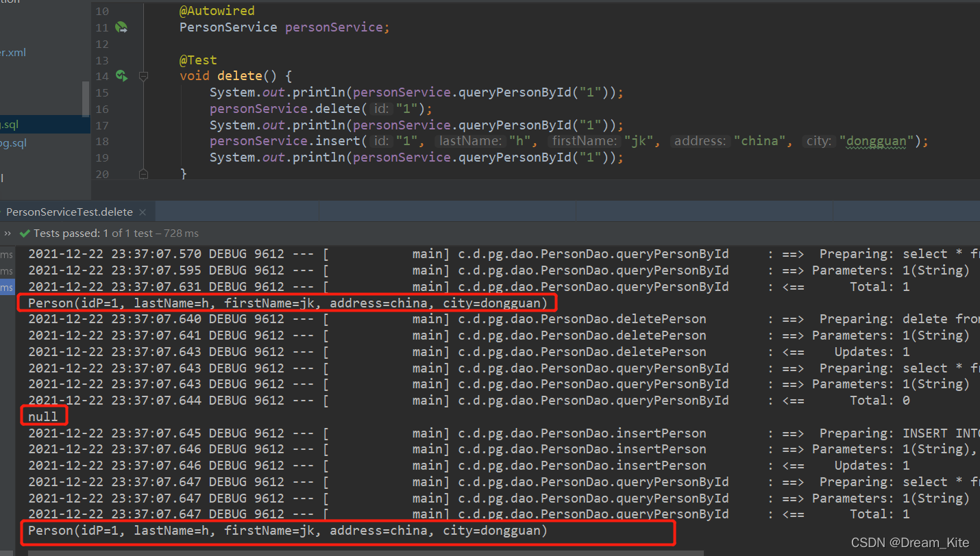Click the green tests-passed checkmark icon
The height and width of the screenshot is (556, 980).
(x=25, y=233)
